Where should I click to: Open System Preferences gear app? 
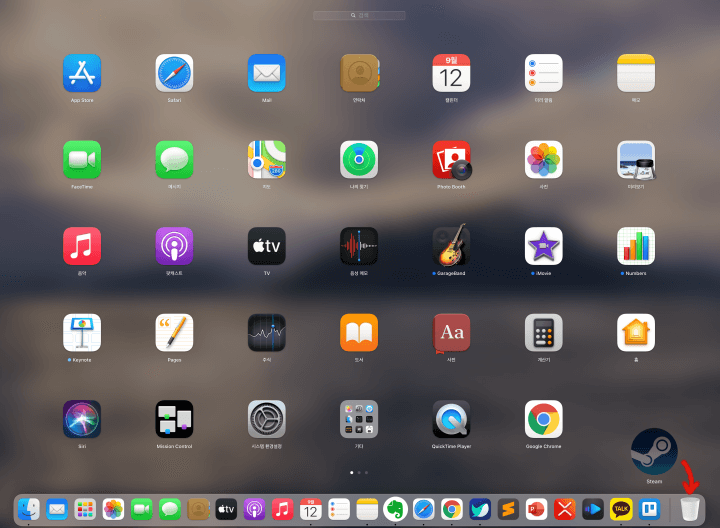pos(267,419)
